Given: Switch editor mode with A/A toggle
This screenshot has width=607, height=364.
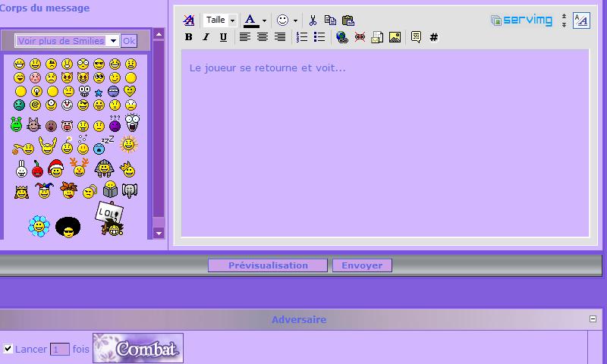Looking at the screenshot, I should [581, 20].
